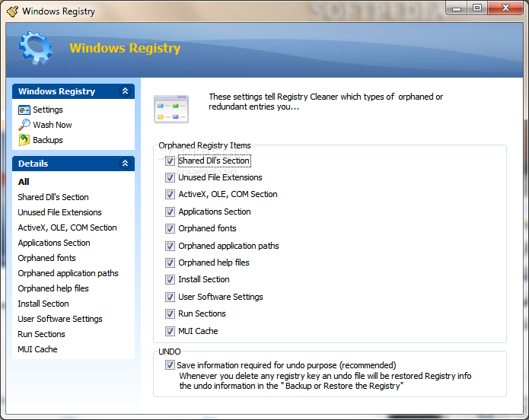
Task: Select Wash Now link
Action: pos(53,125)
